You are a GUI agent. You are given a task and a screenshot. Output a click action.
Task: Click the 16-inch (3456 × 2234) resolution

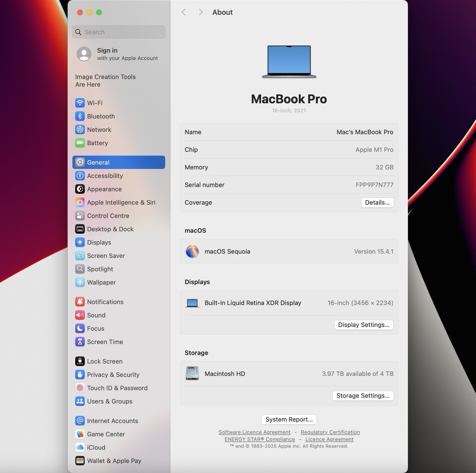[360, 303]
